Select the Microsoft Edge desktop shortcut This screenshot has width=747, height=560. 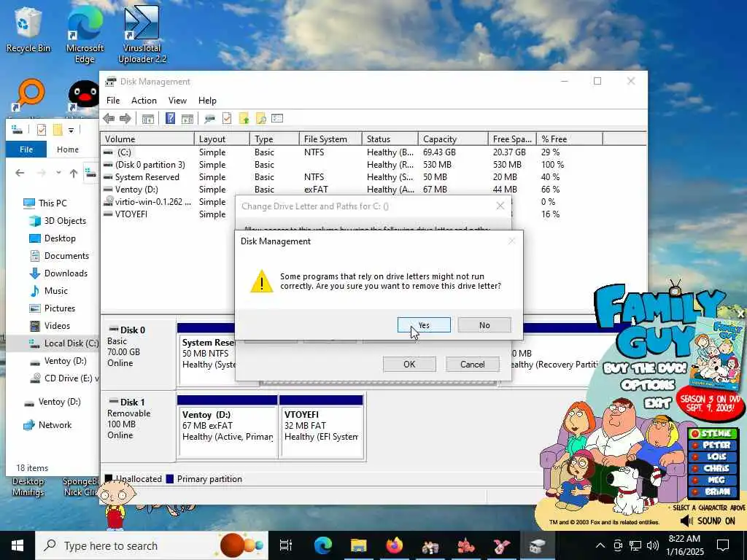coord(85,36)
